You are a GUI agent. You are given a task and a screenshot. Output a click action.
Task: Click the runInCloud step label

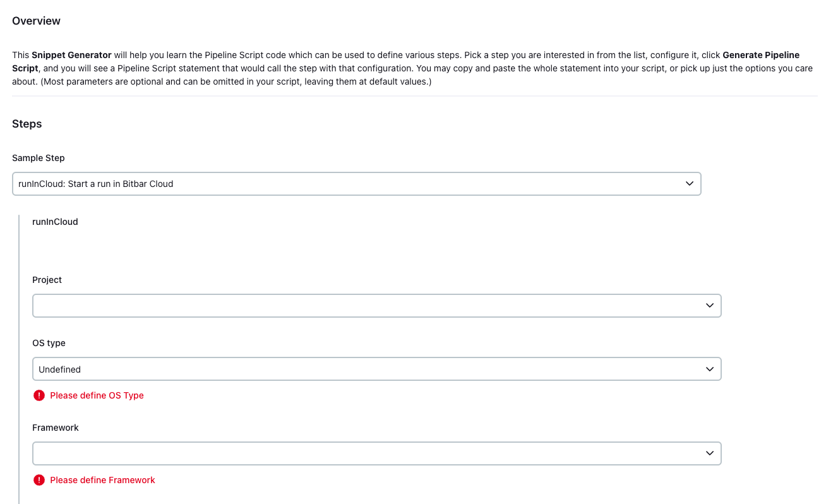[x=55, y=221]
